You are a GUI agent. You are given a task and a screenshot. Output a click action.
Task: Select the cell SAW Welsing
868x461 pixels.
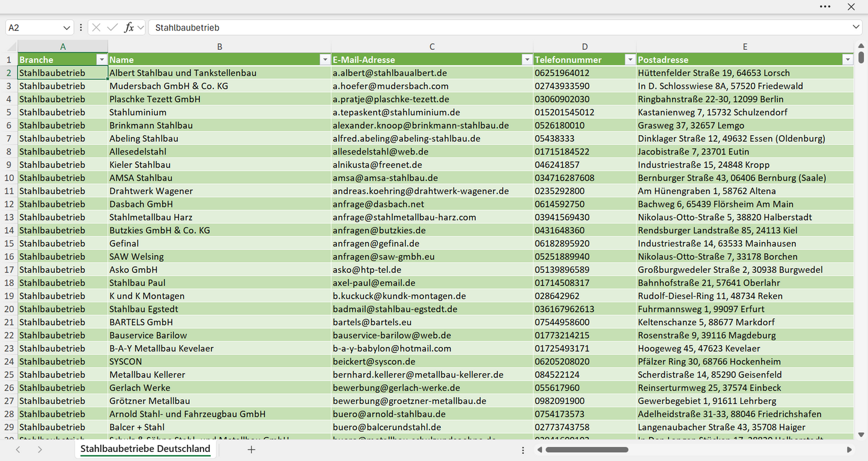219,257
